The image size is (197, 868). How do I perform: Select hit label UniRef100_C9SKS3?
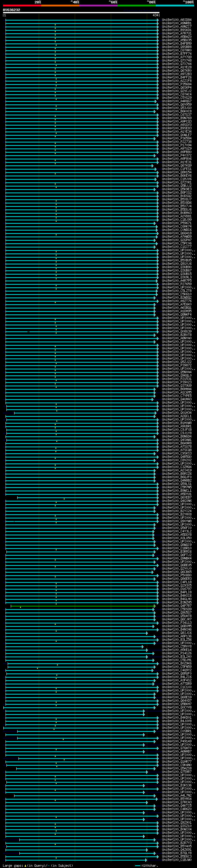coord(176,454)
